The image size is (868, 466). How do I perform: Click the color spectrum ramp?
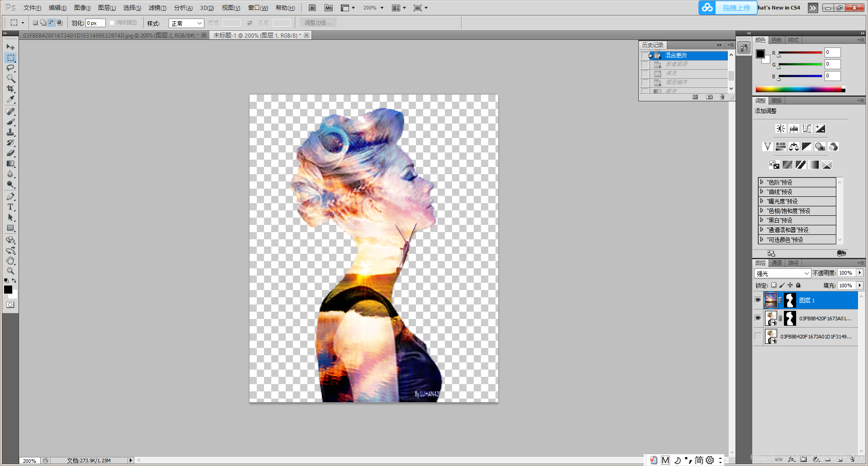tap(800, 89)
